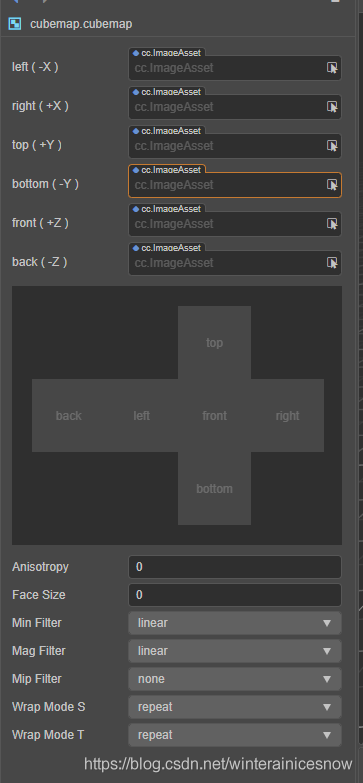Click the asset picker icon for front (+Z)
The height and width of the screenshot is (783, 363).
click(x=332, y=223)
